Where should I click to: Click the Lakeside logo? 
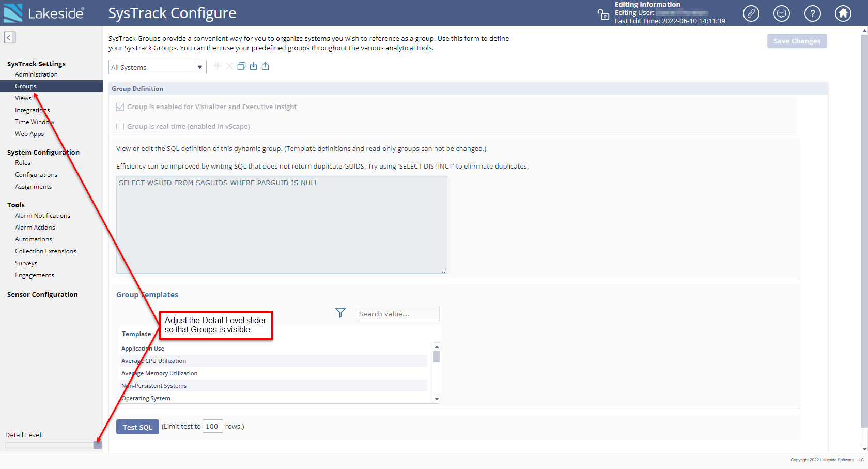click(44, 13)
